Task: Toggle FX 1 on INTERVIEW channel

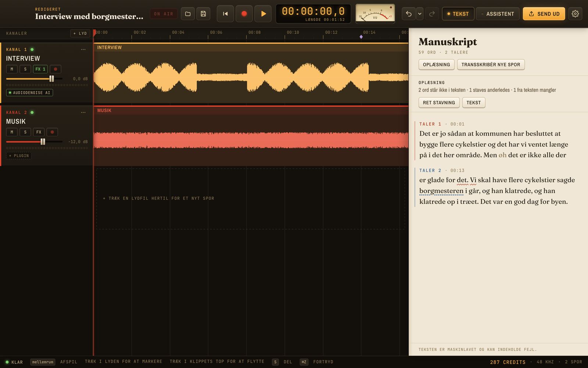Action: [x=40, y=69]
